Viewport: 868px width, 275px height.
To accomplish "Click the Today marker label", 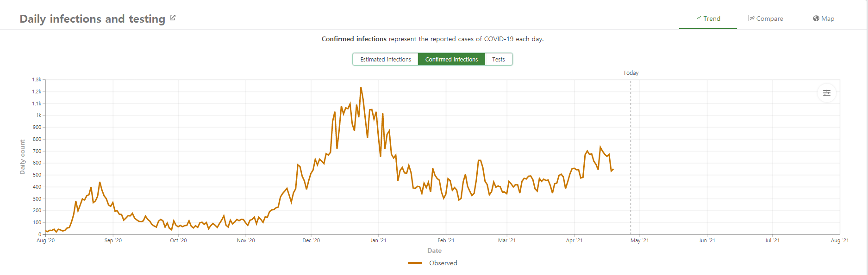I will coord(631,73).
